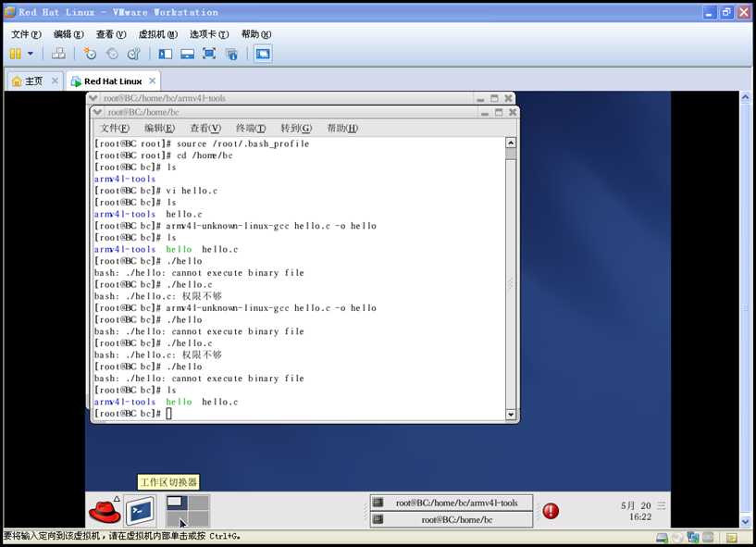Close the Red Hat Linux tab
Viewport: 756px width, 547px height.
[x=153, y=81]
